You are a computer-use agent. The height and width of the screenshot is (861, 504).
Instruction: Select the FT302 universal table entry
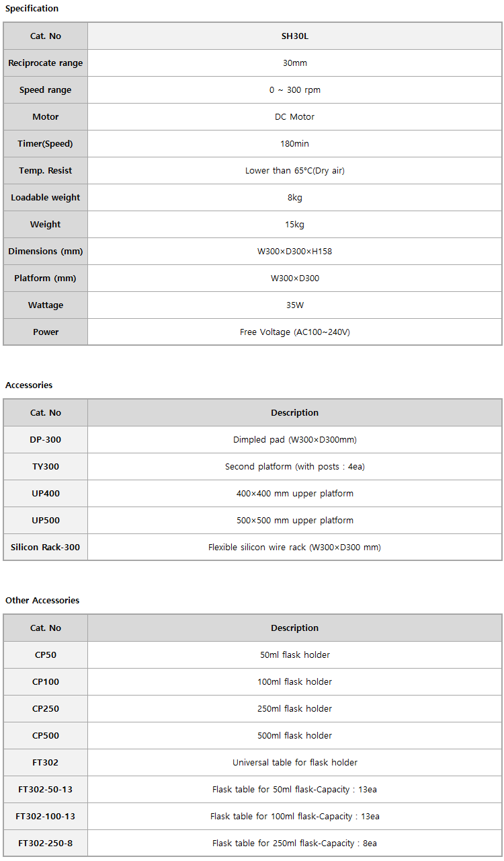46,763
